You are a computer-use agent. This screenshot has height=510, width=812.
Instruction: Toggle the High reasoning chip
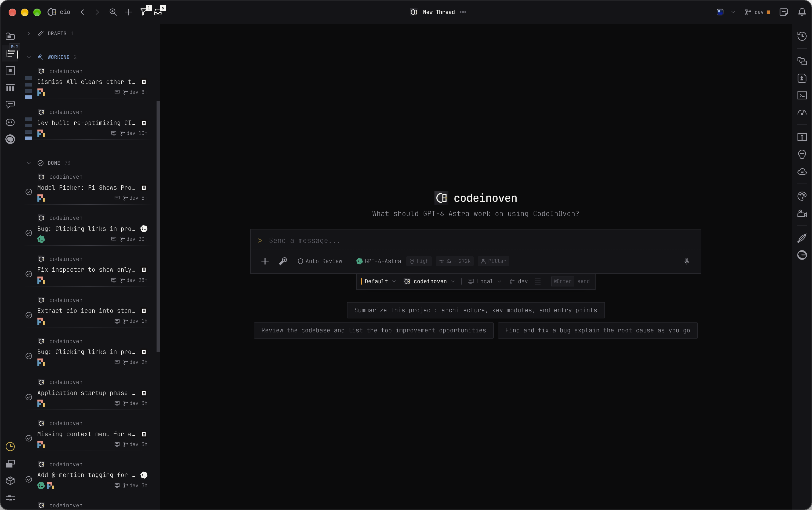pyautogui.click(x=419, y=261)
